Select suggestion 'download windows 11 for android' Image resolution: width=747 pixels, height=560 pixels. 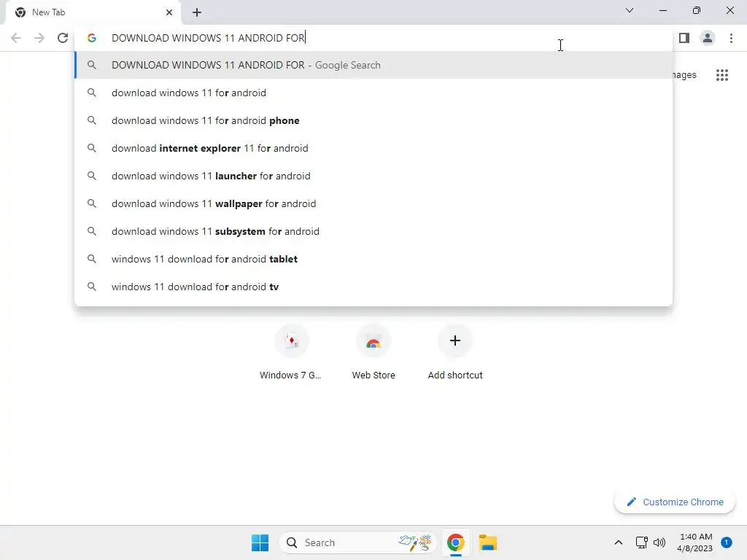click(373, 93)
